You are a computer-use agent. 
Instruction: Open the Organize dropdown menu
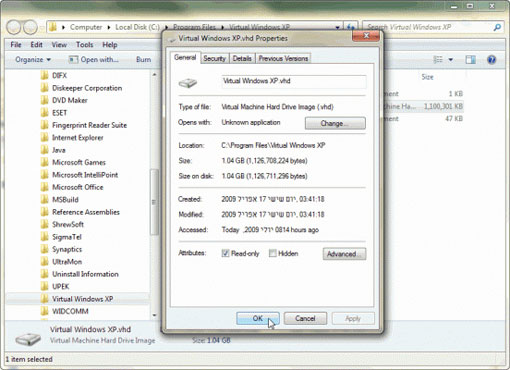click(x=33, y=60)
